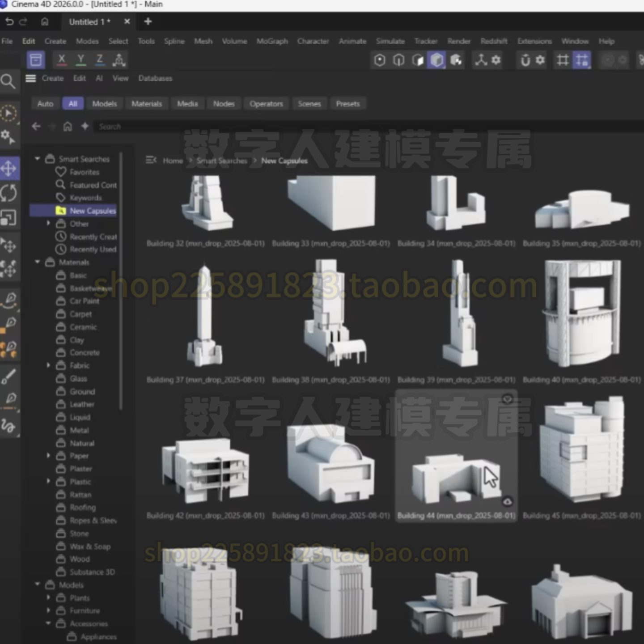Expand the Plastic materials folder
Image resolution: width=644 pixels, height=644 pixels.
tap(48, 481)
